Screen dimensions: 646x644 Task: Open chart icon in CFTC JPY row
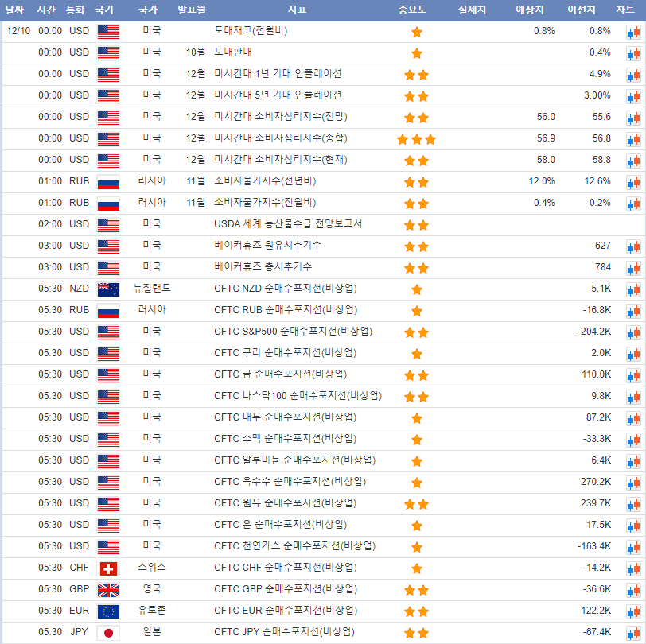tap(632, 633)
